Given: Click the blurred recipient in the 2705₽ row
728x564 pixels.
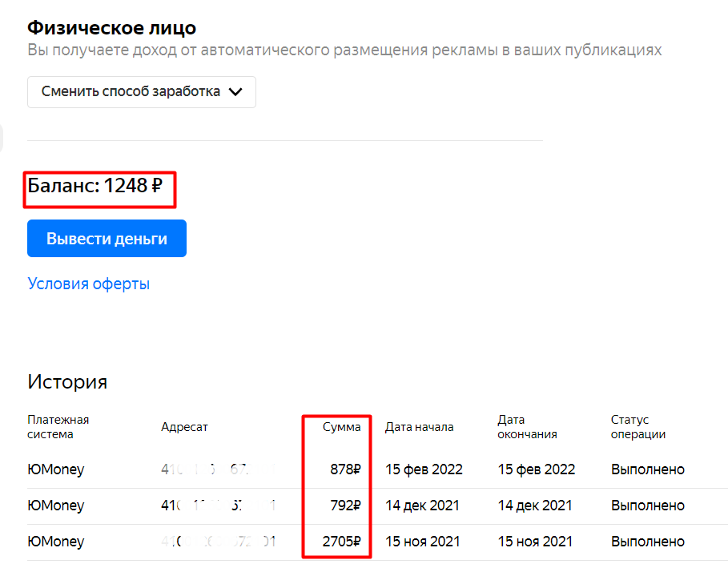Looking at the screenshot, I should click(218, 542).
